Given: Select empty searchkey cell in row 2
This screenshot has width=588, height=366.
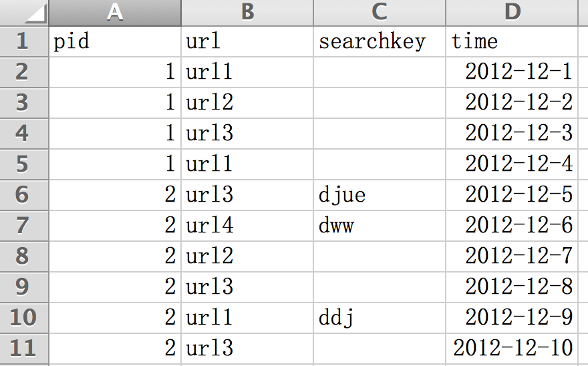Looking at the screenshot, I should click(380, 72).
